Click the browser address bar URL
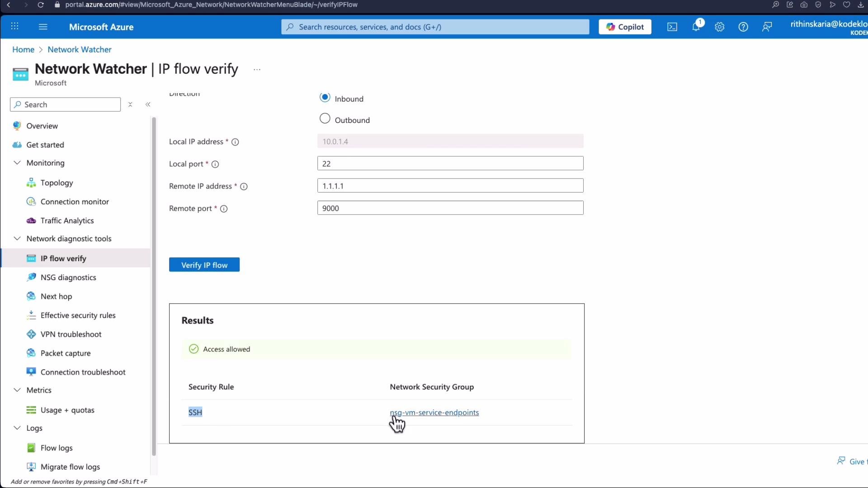This screenshot has width=868, height=488. 211,5
